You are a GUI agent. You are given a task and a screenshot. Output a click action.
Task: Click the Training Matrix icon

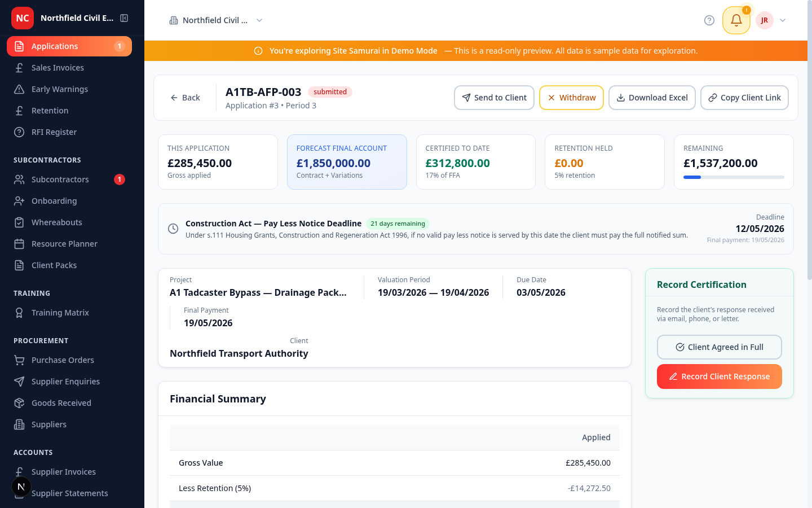click(x=19, y=312)
